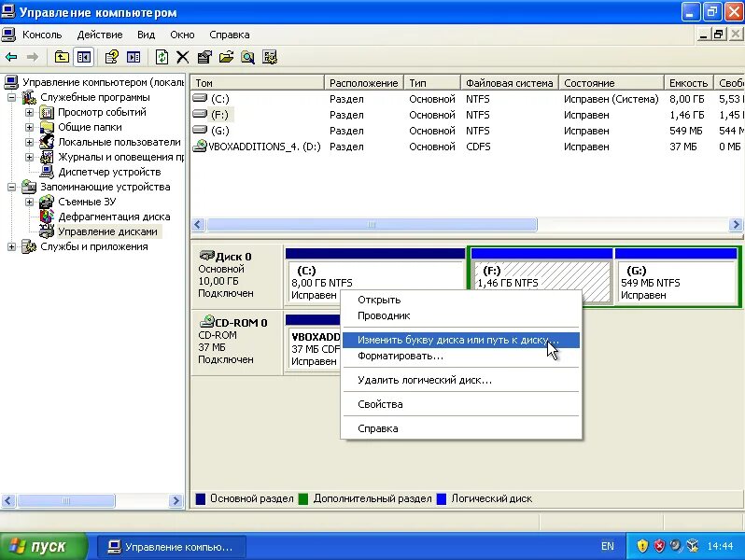Image resolution: width=745 pixels, height=560 pixels.
Task: Click the Дополнительный раздел green swatch
Action: coord(303,498)
